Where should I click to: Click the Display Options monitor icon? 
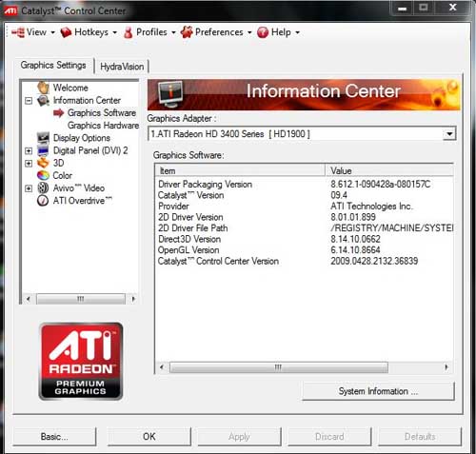[43, 138]
